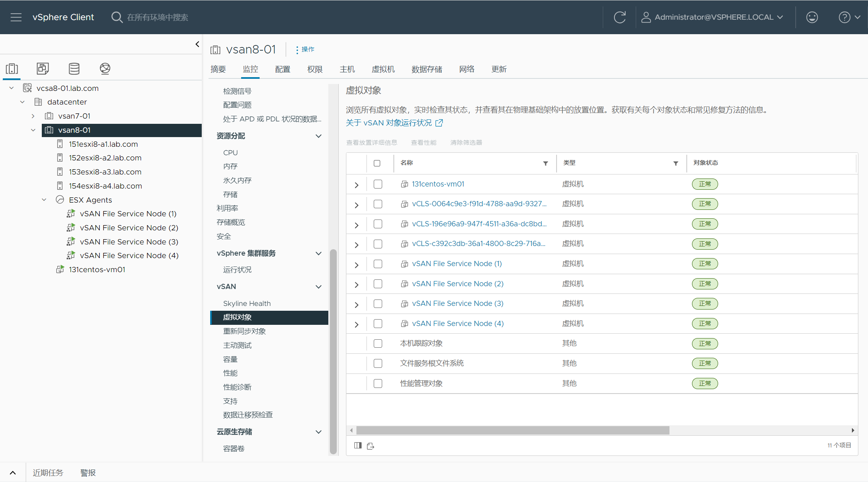Click the vsan8-01 cluster icon in header

click(x=215, y=50)
